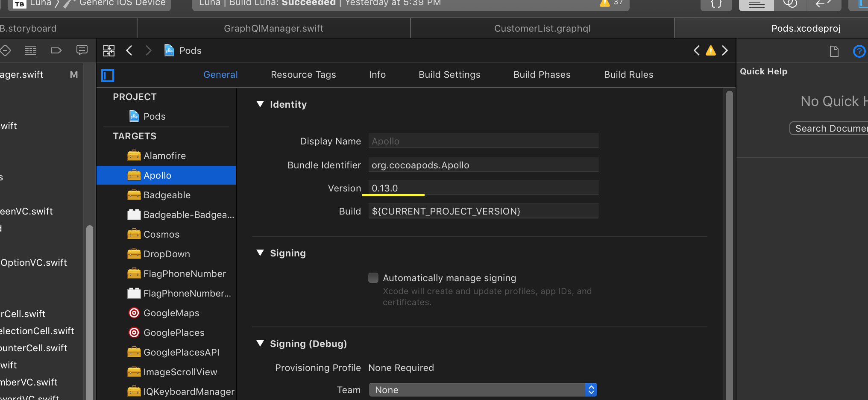Select the GooglePlacesAPI target
Viewport: 868px width, 400px height.
(x=166, y=352)
